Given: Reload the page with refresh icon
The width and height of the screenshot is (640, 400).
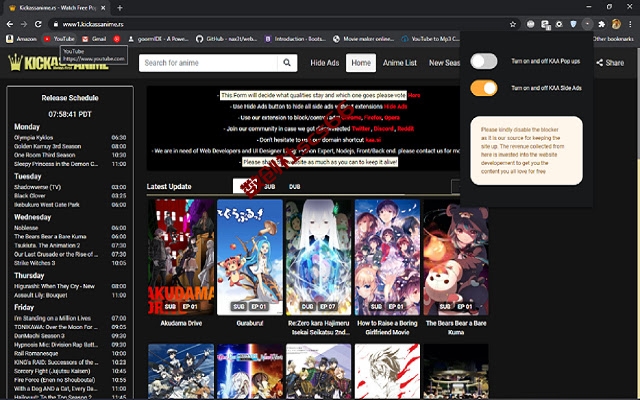Looking at the screenshot, I should [x=38, y=24].
